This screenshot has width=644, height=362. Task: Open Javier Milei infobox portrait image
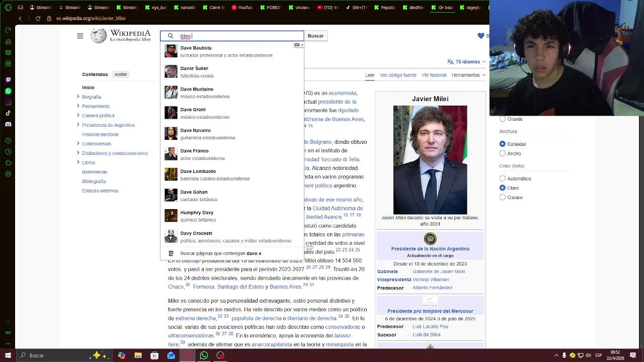pos(430,160)
